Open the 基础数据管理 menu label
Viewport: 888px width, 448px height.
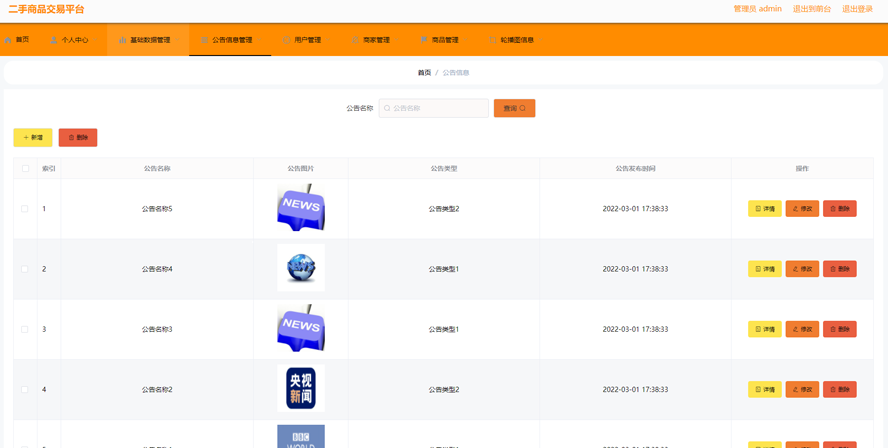coord(150,40)
